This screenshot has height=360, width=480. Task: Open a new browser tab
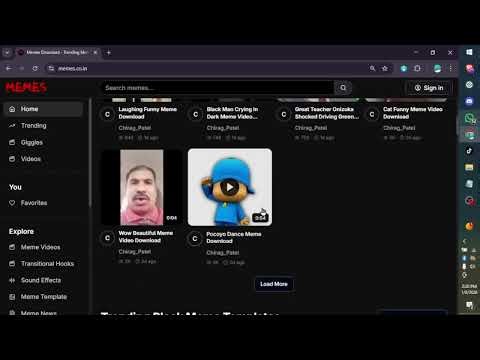pos(109,52)
